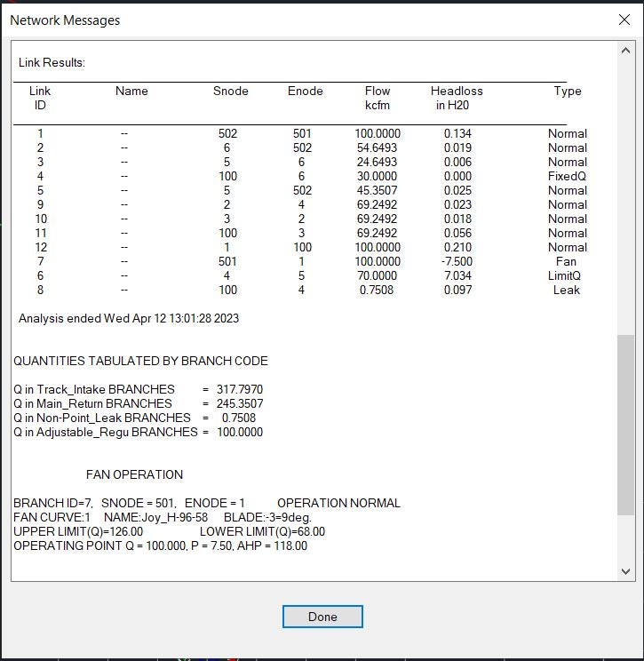Click Snode value 501 in link 7 row

point(227,261)
